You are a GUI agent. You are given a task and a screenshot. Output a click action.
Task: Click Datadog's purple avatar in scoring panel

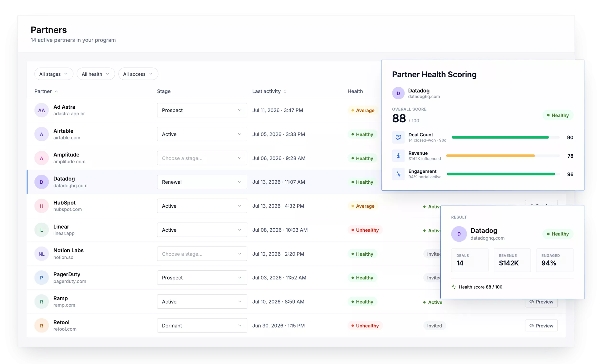click(x=398, y=93)
